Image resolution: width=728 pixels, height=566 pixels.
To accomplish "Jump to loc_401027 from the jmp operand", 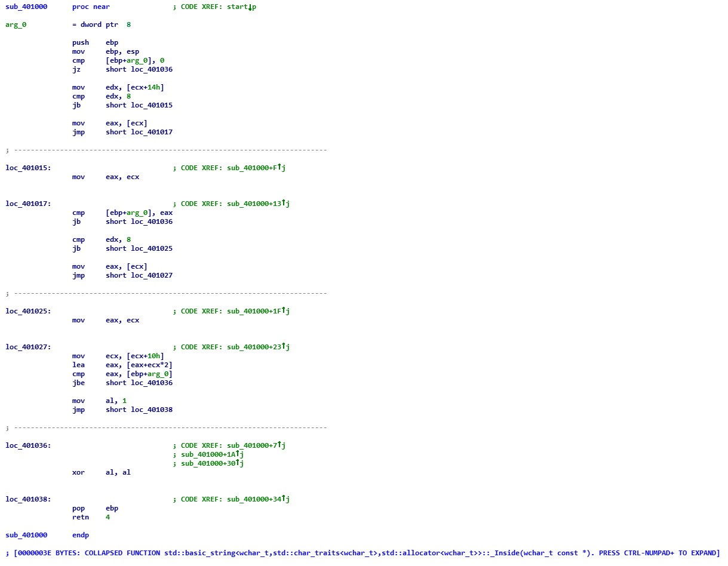I will pos(152,275).
